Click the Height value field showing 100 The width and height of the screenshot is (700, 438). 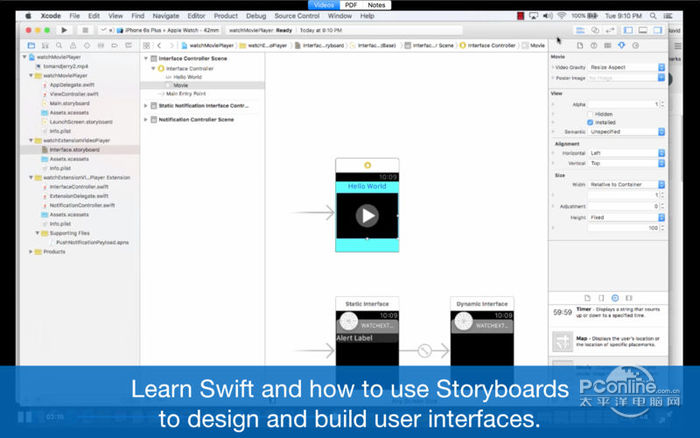point(624,228)
